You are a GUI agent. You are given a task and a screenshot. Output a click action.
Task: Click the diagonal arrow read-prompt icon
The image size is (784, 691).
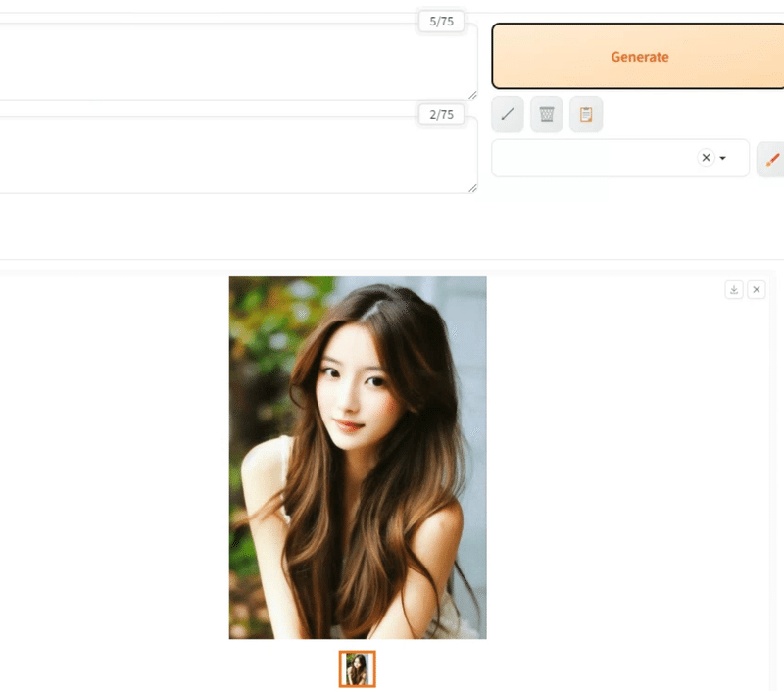coord(508,115)
